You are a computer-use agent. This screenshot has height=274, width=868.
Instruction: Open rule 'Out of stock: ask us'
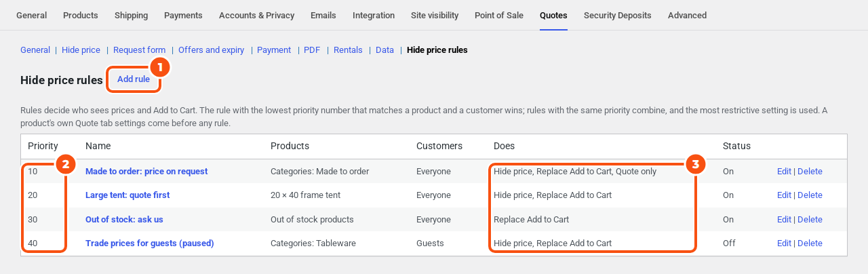(x=124, y=220)
